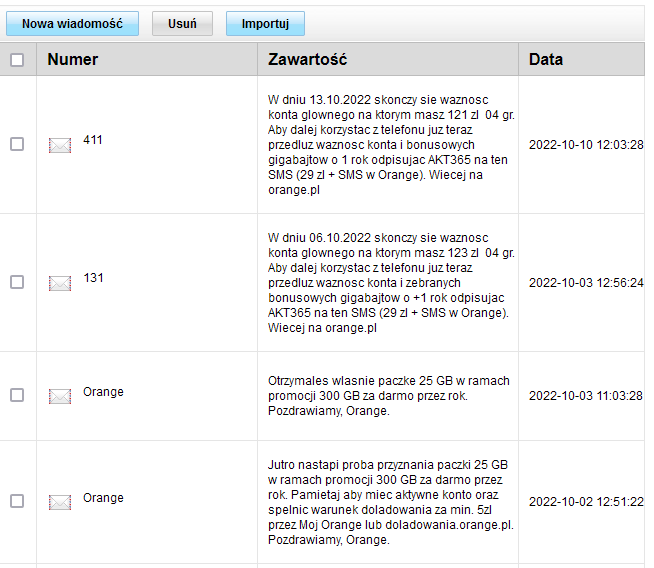654x568 pixels.
Task: Open sender number 411
Action: [x=93, y=140]
